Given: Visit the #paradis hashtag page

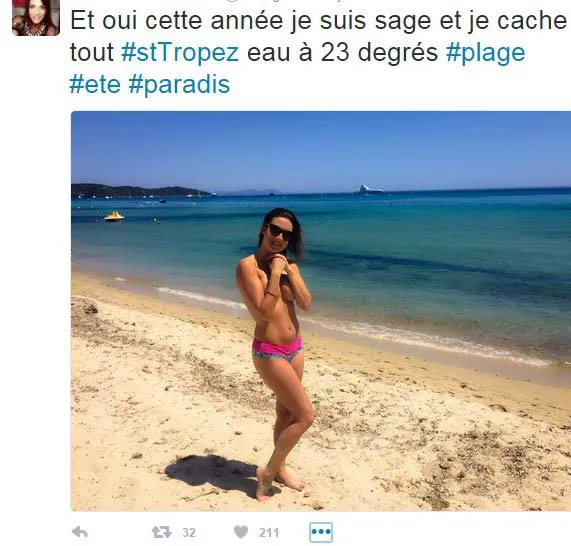Looking at the screenshot, I should click(x=179, y=86).
